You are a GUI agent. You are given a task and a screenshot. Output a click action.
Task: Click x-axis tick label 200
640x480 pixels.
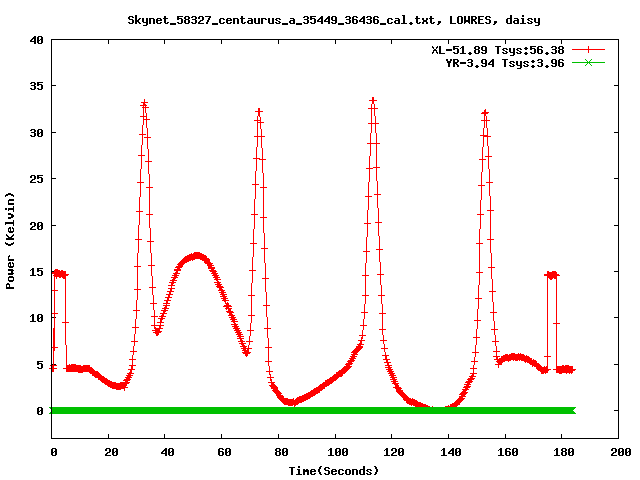coord(621,452)
